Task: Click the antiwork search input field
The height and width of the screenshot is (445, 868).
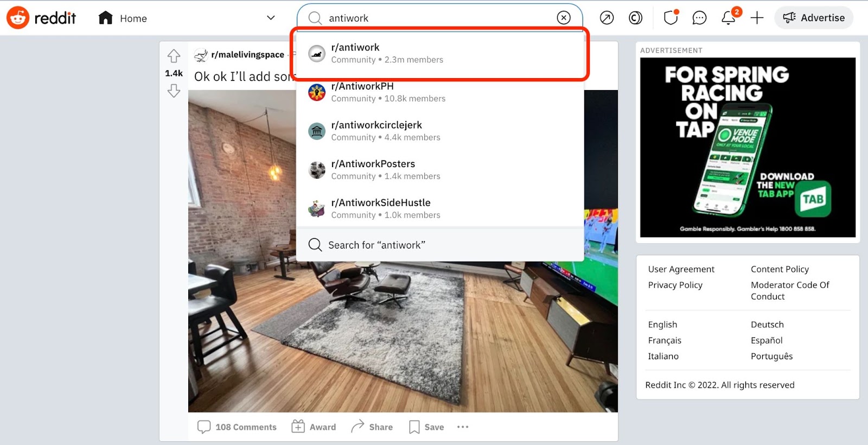Action: click(439, 18)
